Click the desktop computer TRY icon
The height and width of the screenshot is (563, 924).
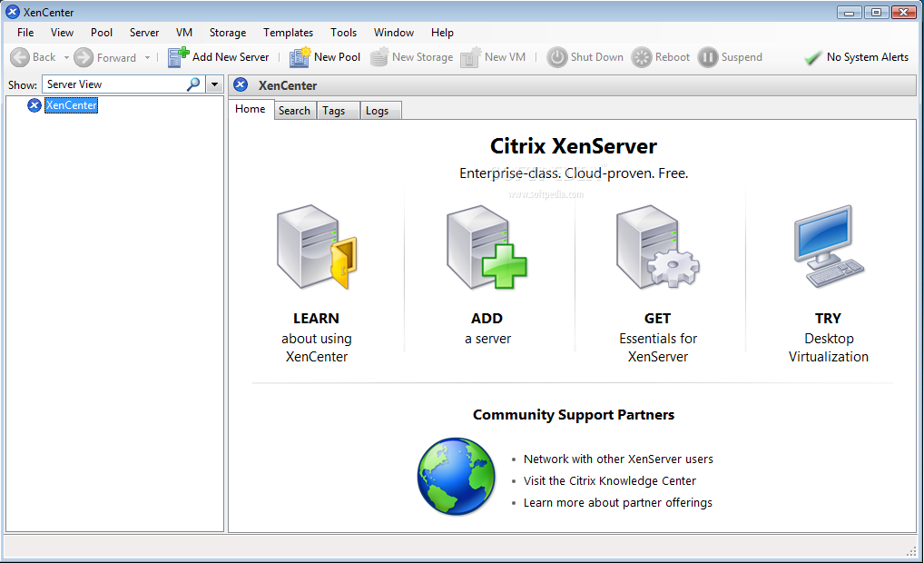pos(829,246)
